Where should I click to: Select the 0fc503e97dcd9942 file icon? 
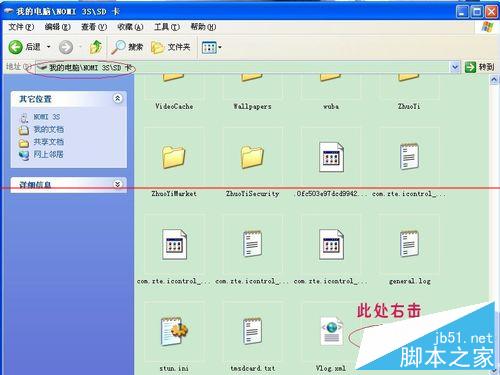[331, 157]
